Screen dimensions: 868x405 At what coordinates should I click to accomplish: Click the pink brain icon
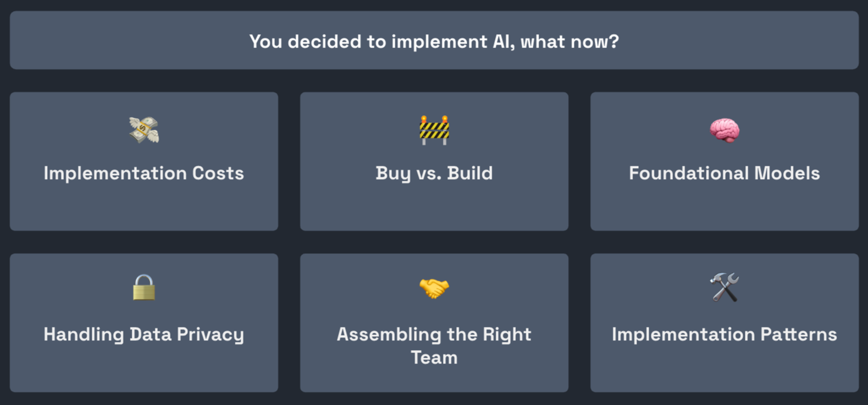[x=724, y=130]
